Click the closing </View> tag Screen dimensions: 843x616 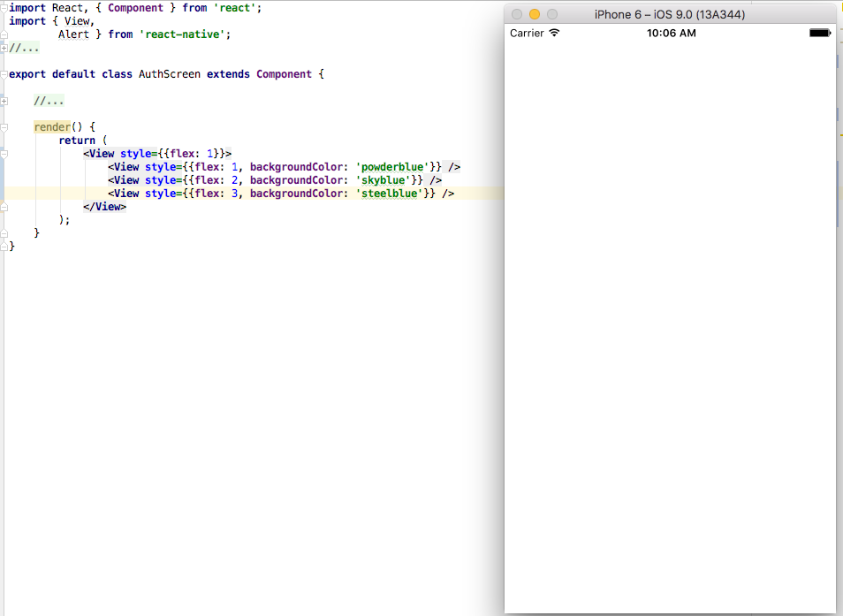(105, 207)
